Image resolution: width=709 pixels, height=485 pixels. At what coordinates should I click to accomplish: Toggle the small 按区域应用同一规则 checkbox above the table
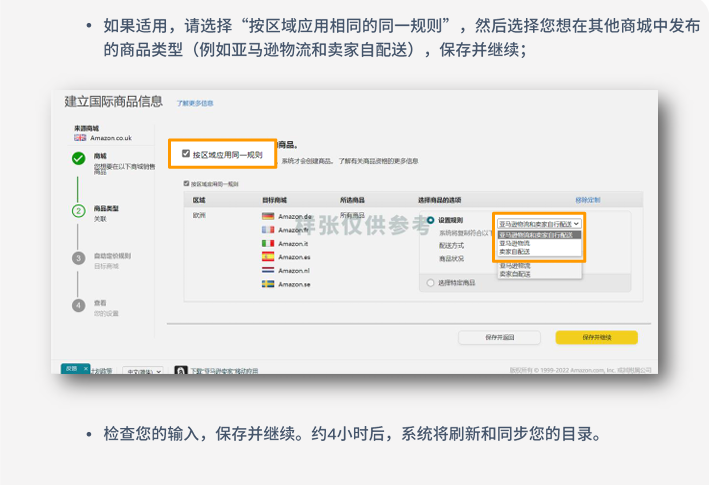(186, 184)
